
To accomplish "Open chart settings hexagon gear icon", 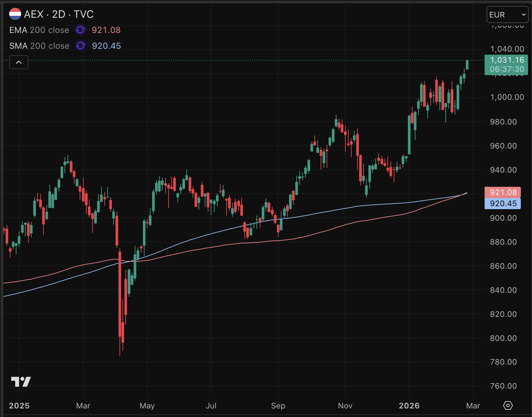I will coord(508,405).
